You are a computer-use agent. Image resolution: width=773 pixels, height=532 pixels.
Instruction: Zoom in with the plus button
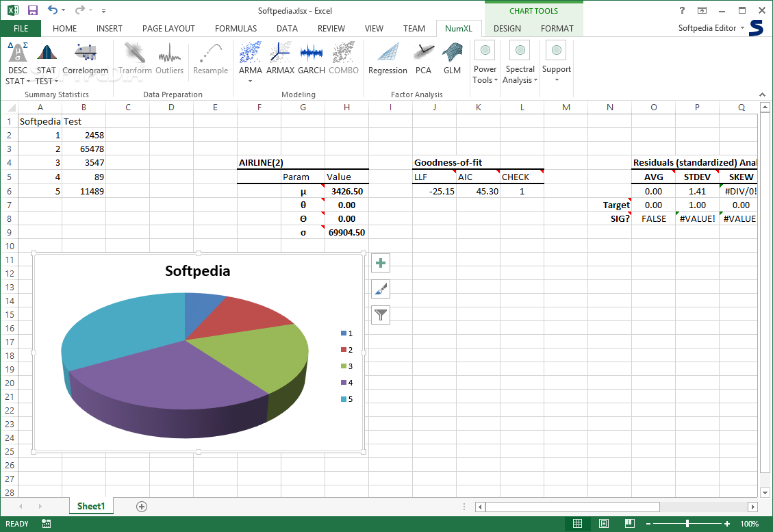(x=727, y=524)
